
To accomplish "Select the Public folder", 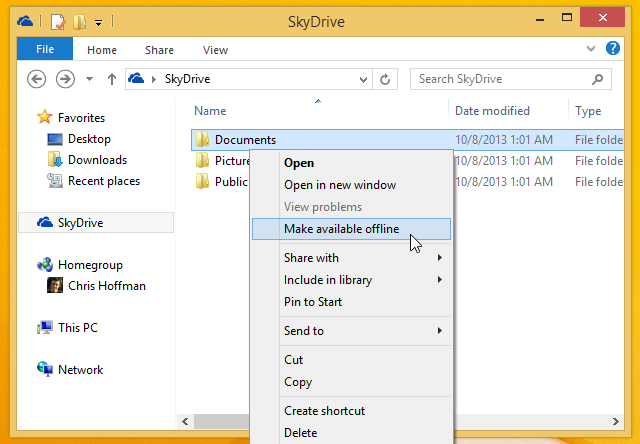I will 230,182.
